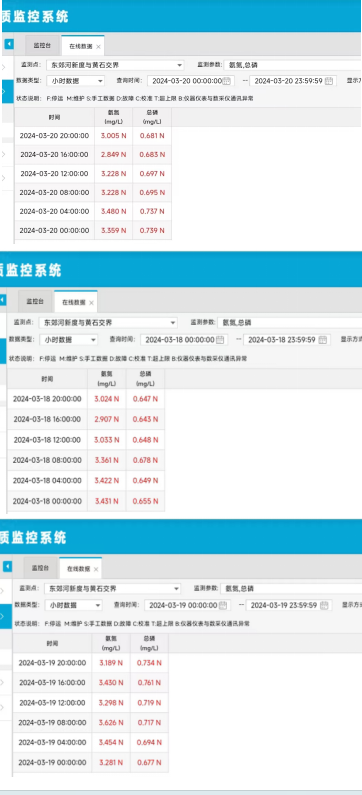Switch to 监控台 tab in the 2024-03-18 panel
The width and height of the screenshot is (362, 795).
[35, 302]
